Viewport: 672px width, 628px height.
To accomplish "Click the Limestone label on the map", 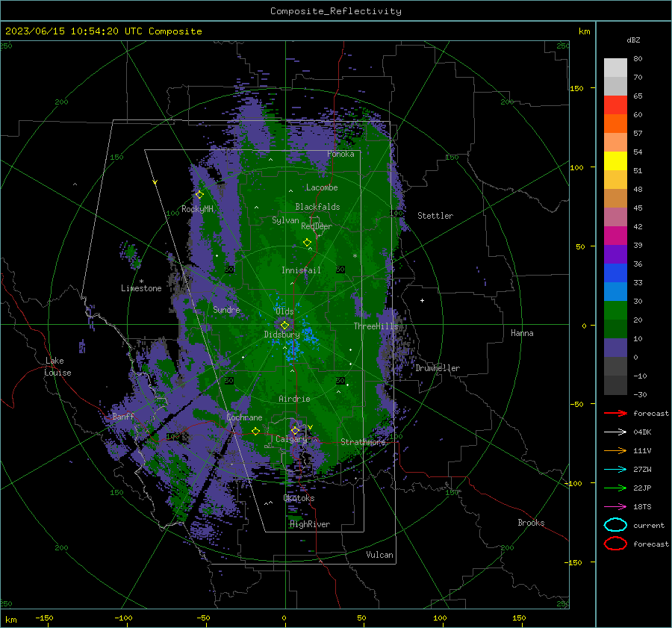I will click(141, 288).
